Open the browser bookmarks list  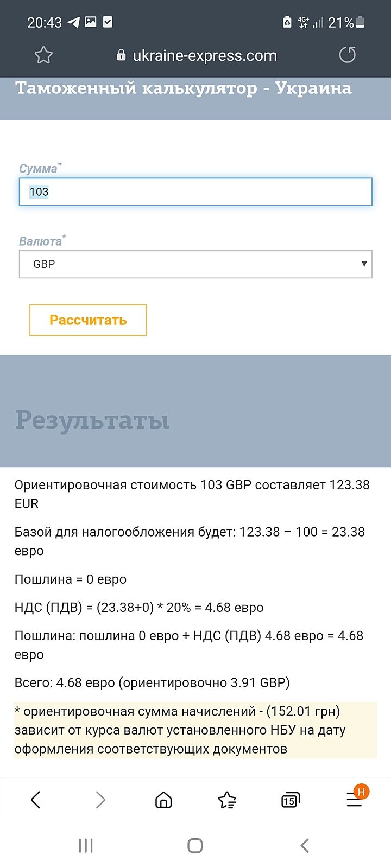coord(227,800)
